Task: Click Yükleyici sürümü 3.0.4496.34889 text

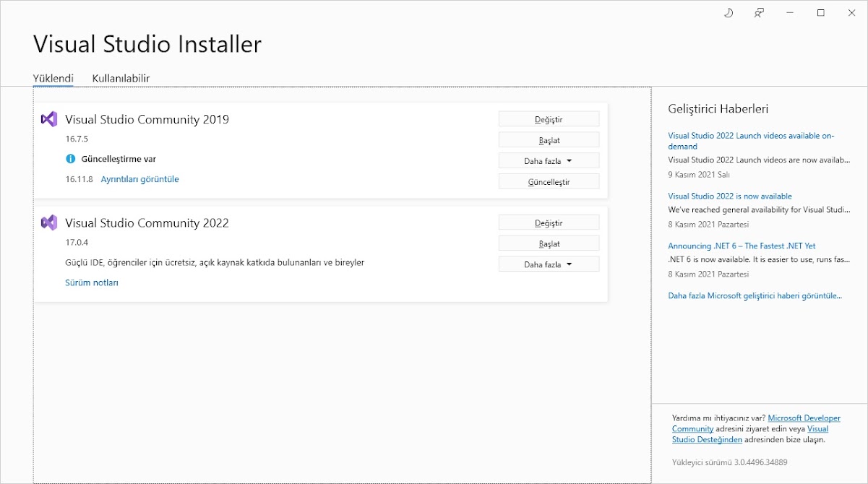Action: pyautogui.click(x=729, y=462)
